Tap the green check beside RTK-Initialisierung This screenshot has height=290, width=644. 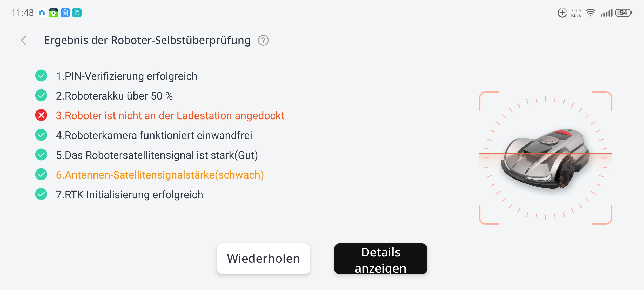point(41,194)
